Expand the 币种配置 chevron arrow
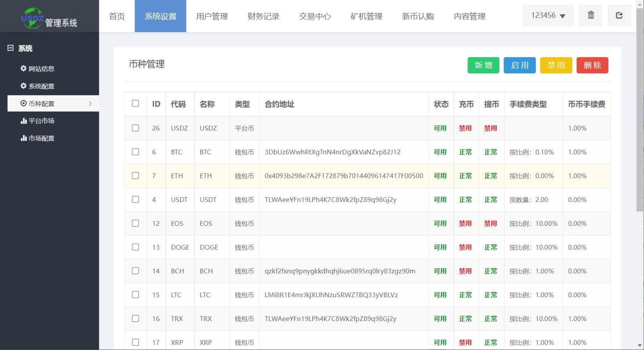This screenshot has width=644, height=350. [90, 104]
